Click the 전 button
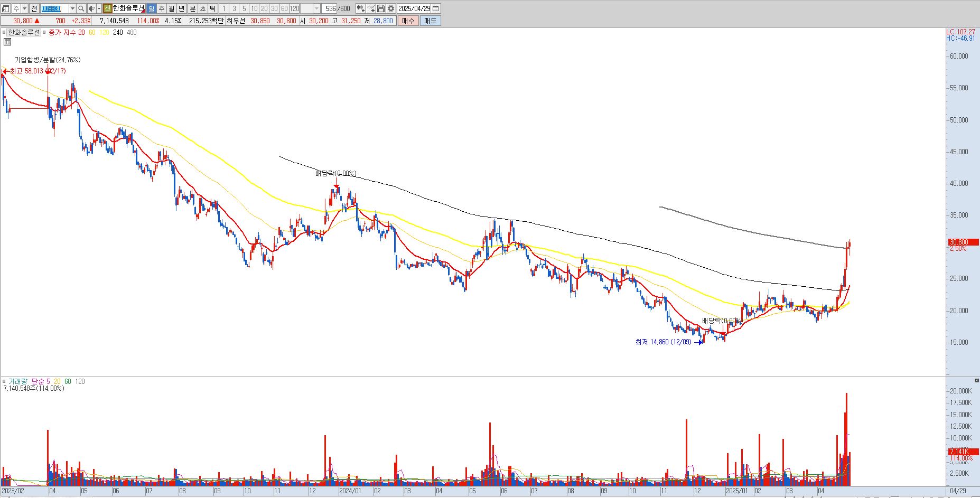Screen dimensions: 980x498 [x=34, y=8]
